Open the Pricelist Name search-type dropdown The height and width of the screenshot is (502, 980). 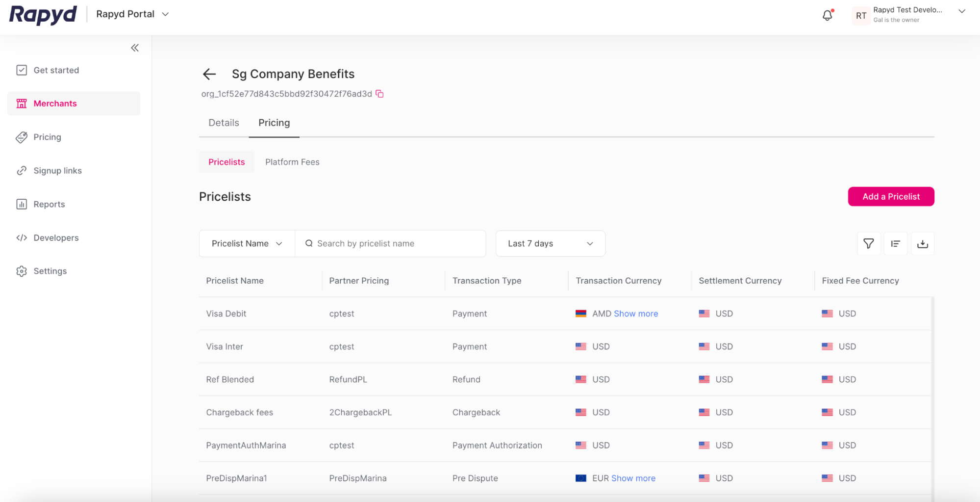[247, 243]
